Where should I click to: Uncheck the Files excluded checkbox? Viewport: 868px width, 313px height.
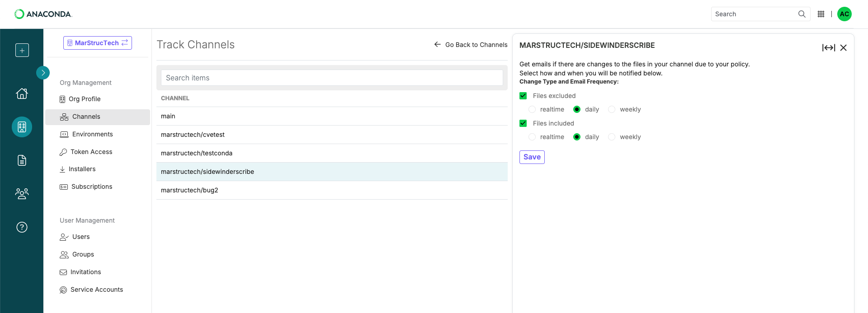524,96
